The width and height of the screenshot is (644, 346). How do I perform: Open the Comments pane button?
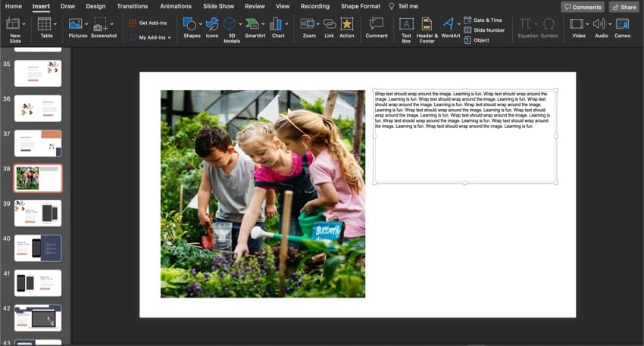(583, 7)
